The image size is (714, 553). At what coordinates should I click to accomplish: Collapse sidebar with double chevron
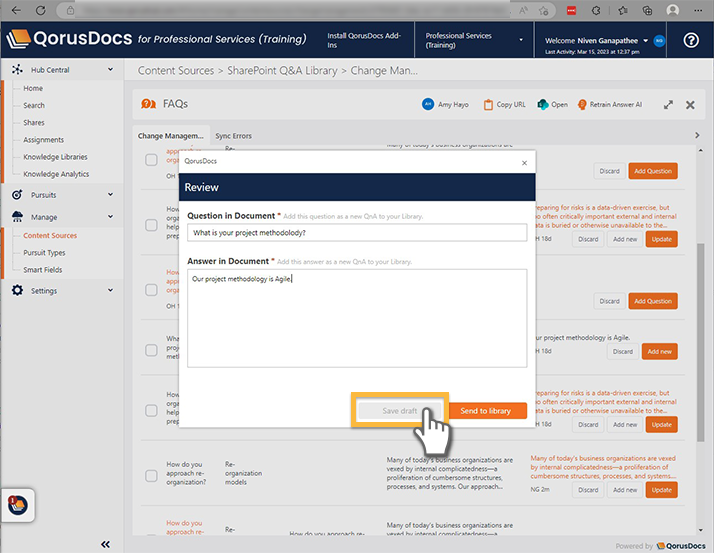coord(105,544)
